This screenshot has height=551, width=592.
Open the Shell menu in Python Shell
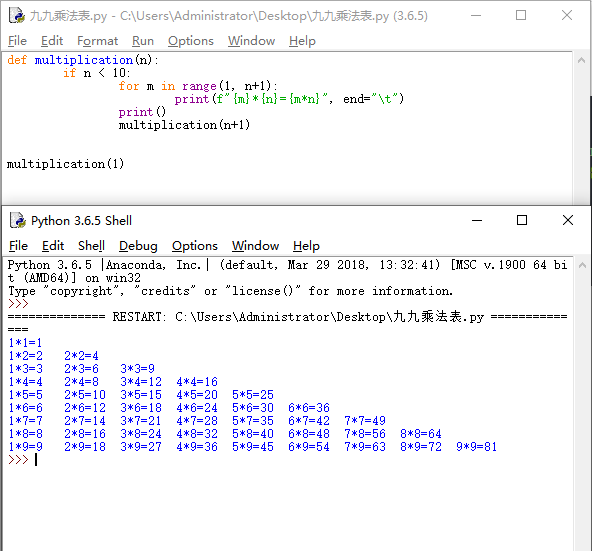click(91, 246)
